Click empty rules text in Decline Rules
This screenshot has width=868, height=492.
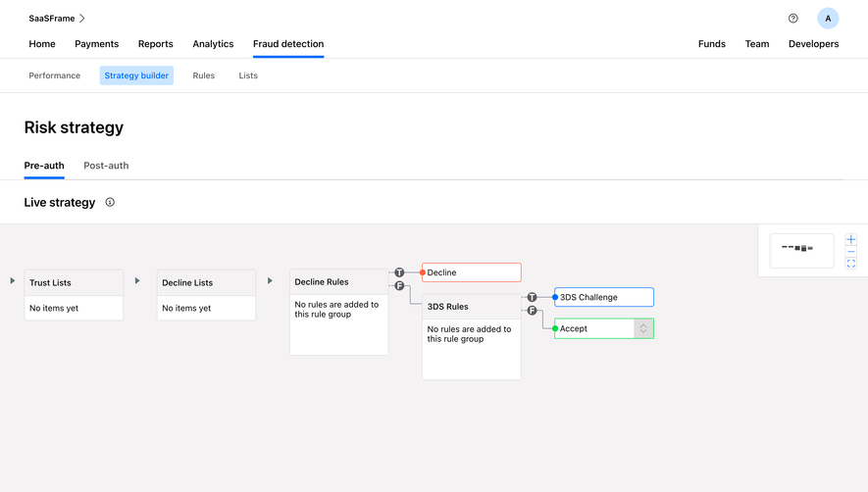(336, 310)
